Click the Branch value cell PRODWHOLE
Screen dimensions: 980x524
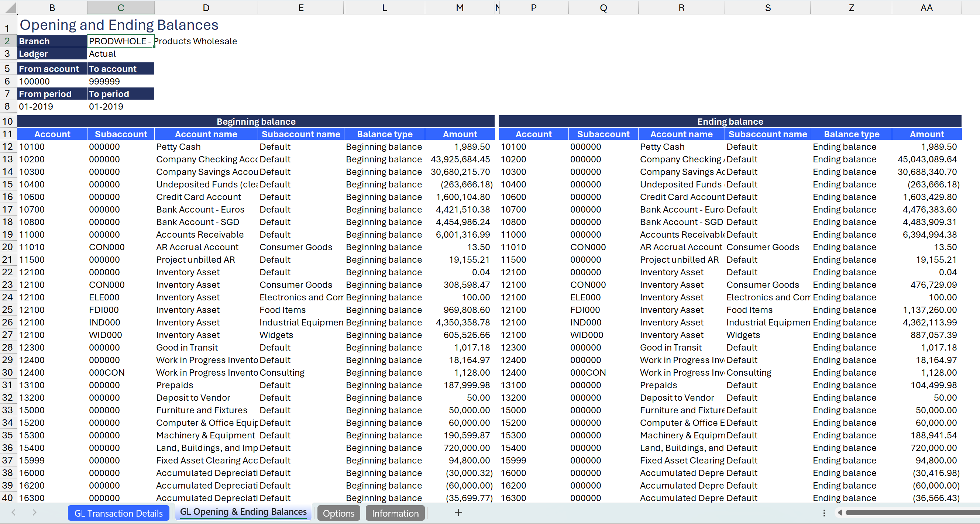[x=120, y=41]
